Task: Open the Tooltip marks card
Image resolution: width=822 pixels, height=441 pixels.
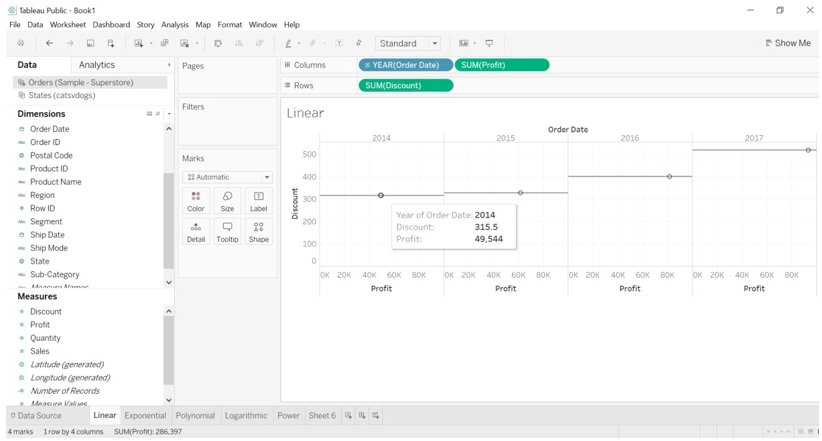Action: [x=227, y=232]
